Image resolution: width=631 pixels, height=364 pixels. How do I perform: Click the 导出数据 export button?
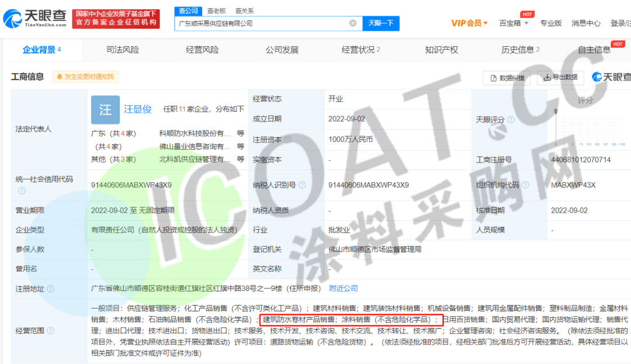coord(560,78)
